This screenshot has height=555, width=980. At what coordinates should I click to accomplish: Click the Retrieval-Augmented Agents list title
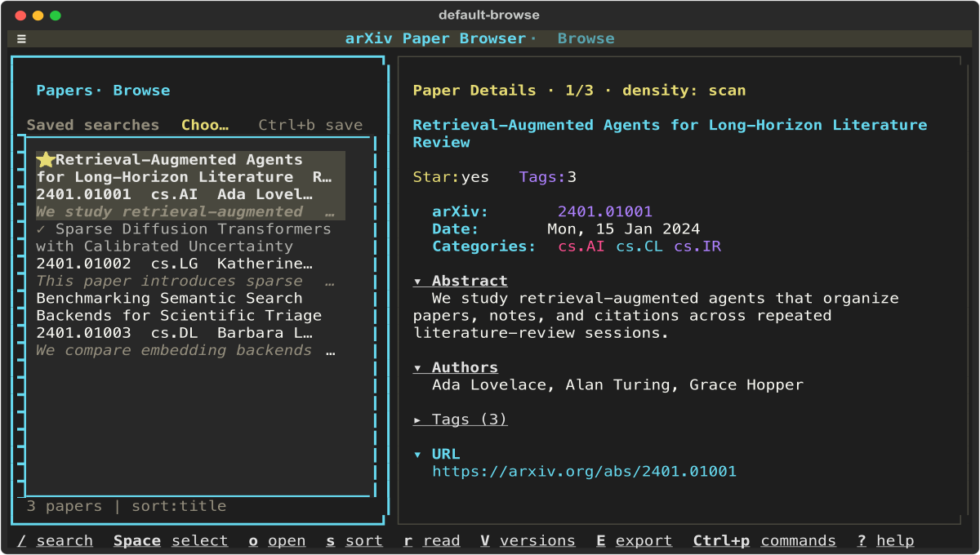click(184, 168)
